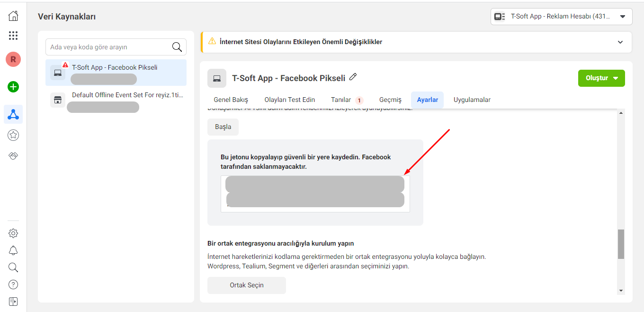Open the help question mark icon
This screenshot has width=644, height=312.
(13, 284)
